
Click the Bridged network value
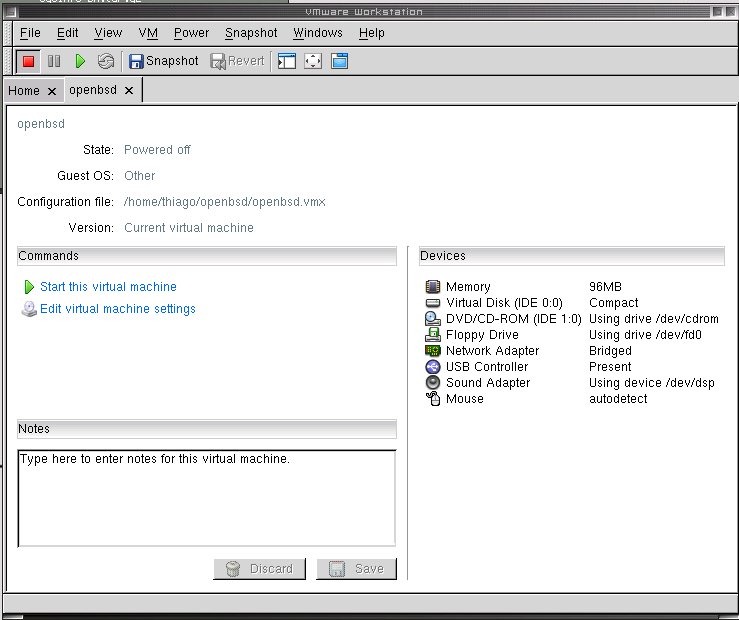610,351
